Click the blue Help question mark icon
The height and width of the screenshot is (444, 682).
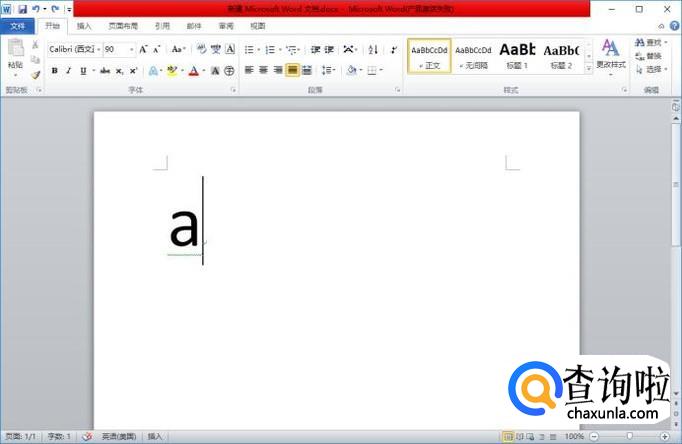(x=674, y=26)
